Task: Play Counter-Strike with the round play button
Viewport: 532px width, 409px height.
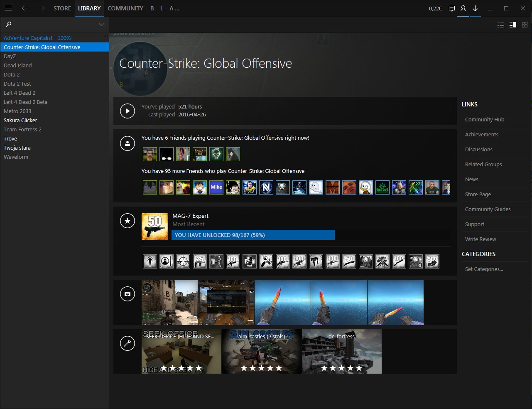Action: click(x=127, y=111)
